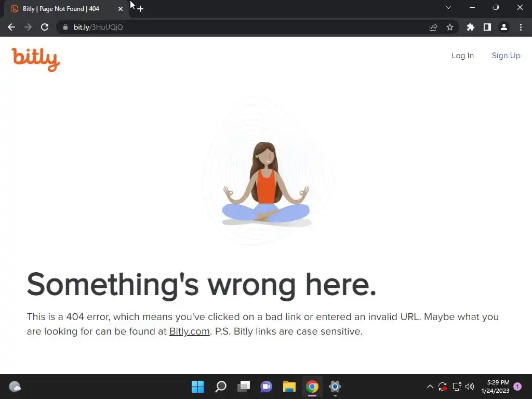Click the Log In link
Image resolution: width=532 pixels, height=399 pixels.
pos(462,56)
